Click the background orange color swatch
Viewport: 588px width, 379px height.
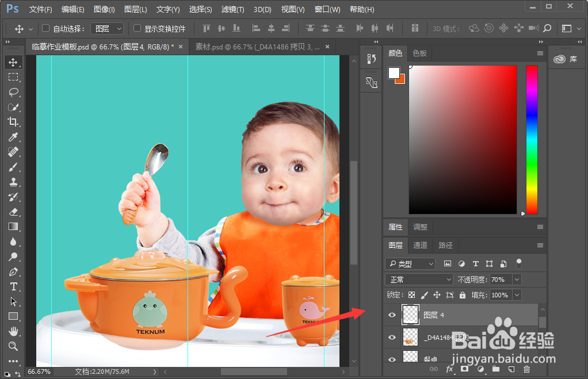point(402,80)
